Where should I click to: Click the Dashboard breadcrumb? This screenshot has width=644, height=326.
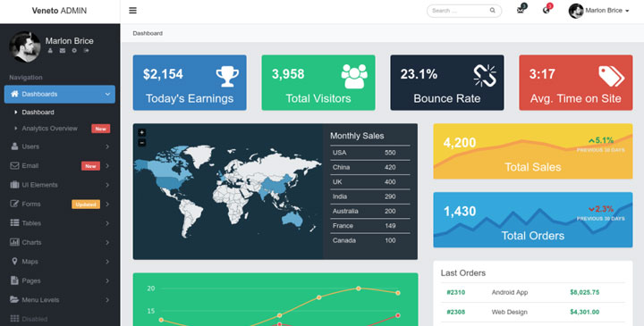pos(148,33)
